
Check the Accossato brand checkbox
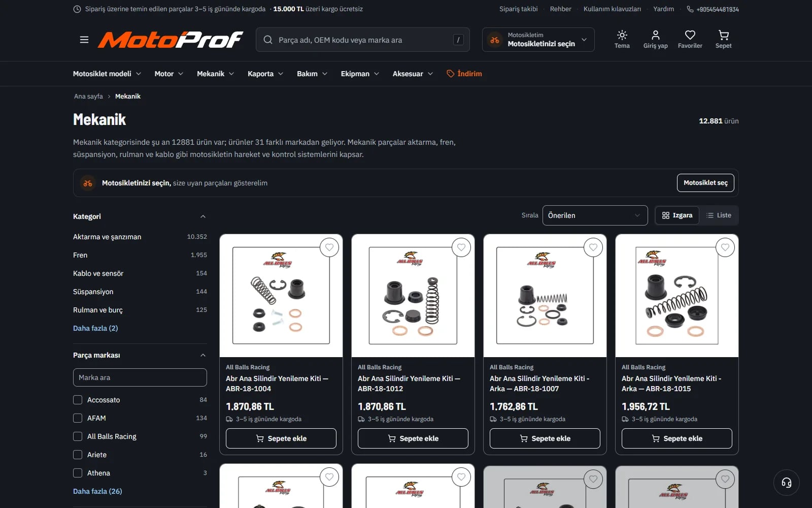coord(78,400)
